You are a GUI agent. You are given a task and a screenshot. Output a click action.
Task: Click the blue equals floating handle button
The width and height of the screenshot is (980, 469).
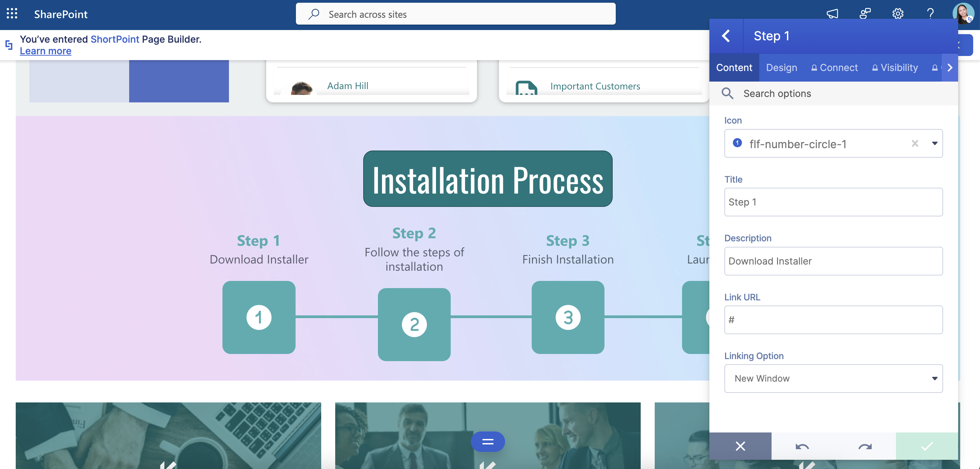(x=487, y=442)
